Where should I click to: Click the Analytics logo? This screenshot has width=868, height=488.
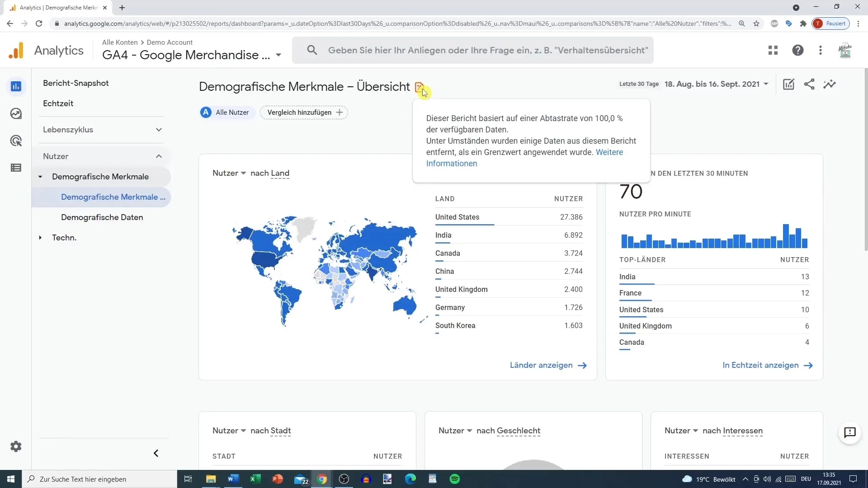tap(46, 51)
